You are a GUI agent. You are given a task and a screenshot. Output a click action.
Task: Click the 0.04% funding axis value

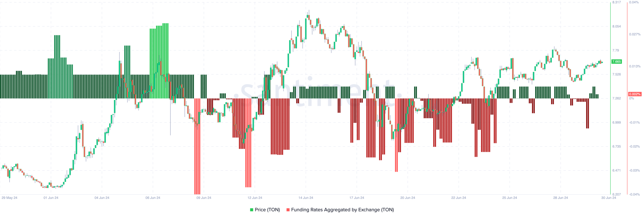[634, 2]
